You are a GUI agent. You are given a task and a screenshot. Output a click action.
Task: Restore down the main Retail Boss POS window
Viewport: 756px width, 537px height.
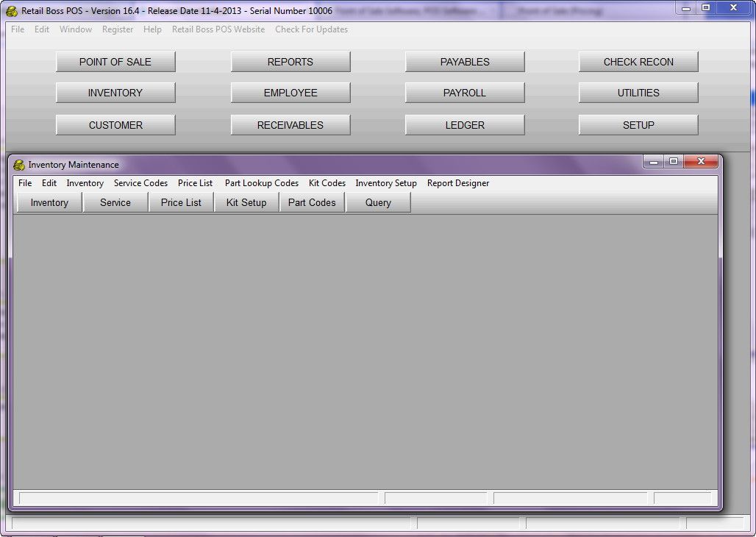click(706, 7)
